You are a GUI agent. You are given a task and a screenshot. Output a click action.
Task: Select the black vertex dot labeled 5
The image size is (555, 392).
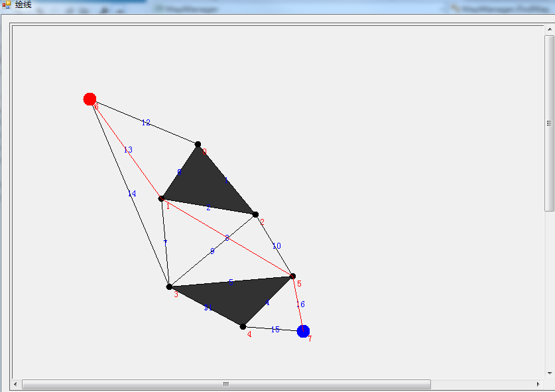point(292,276)
